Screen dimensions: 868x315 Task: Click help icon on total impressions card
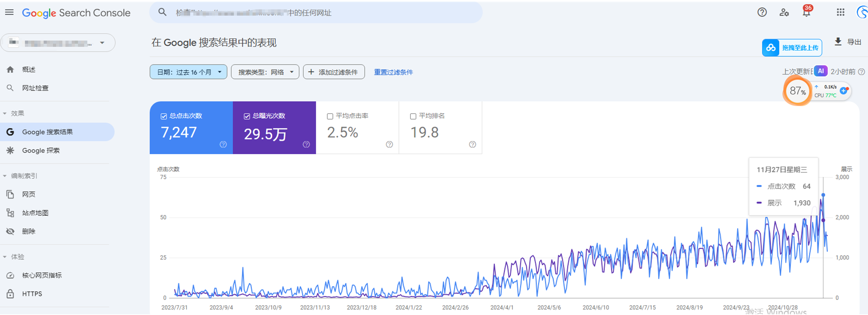click(x=306, y=144)
